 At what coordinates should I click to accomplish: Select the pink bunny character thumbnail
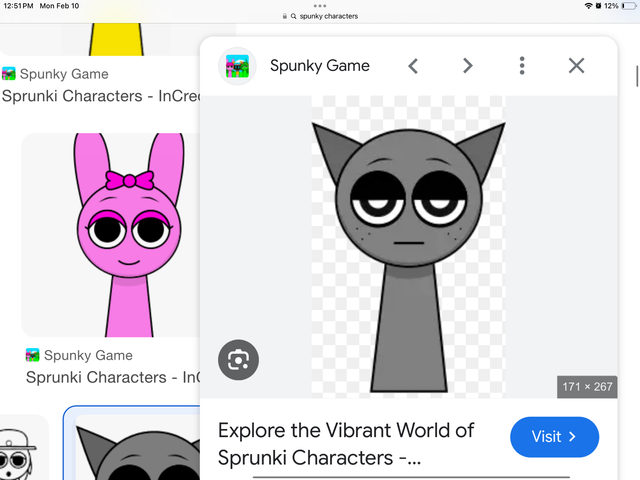click(x=111, y=235)
